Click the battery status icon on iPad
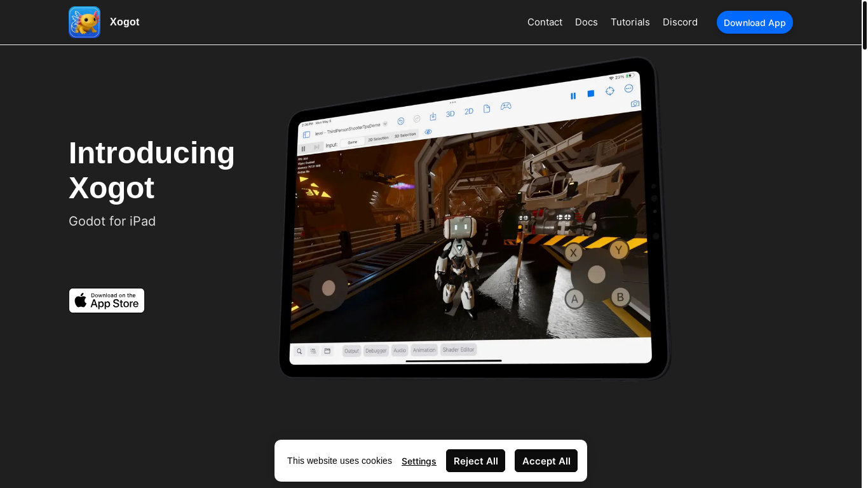Viewport: 868px width, 488px height. (630, 76)
